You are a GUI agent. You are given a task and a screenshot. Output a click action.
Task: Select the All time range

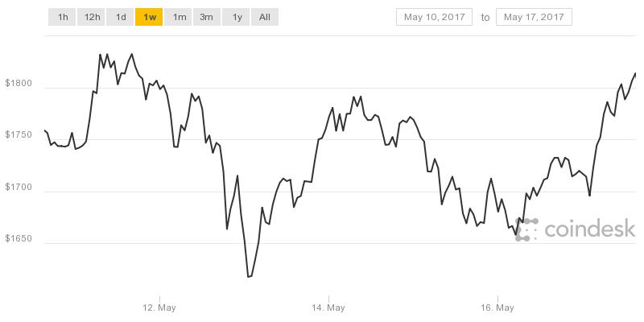(x=264, y=17)
